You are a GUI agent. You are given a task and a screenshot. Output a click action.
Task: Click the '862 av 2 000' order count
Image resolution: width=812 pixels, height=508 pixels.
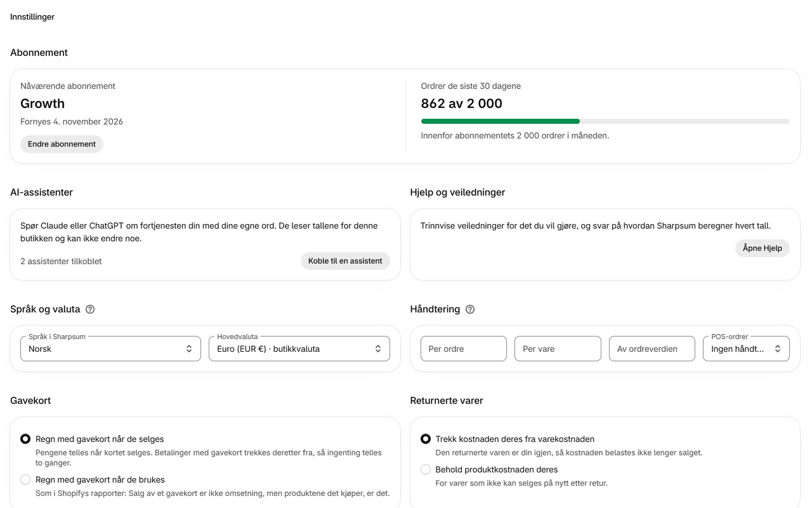(462, 104)
